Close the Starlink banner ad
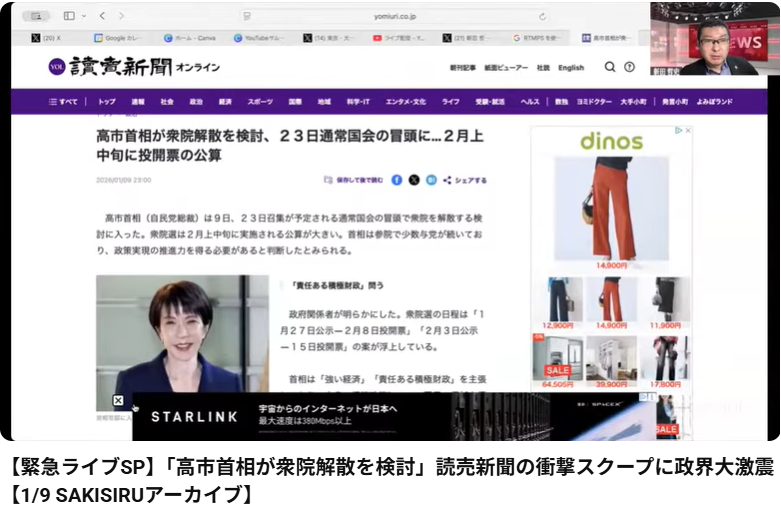 tap(118, 401)
